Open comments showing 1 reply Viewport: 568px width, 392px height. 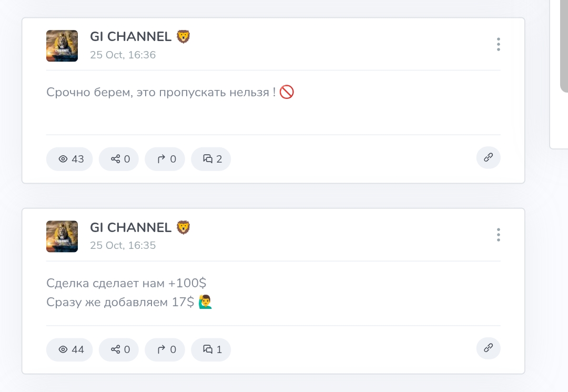coord(211,349)
